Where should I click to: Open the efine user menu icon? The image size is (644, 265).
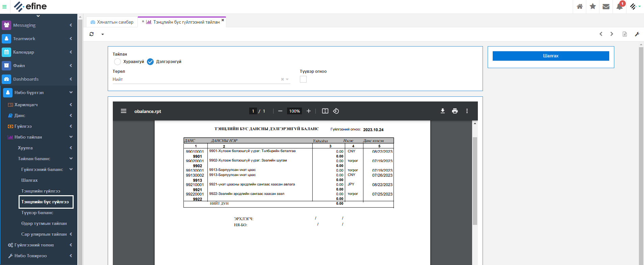click(x=635, y=6)
